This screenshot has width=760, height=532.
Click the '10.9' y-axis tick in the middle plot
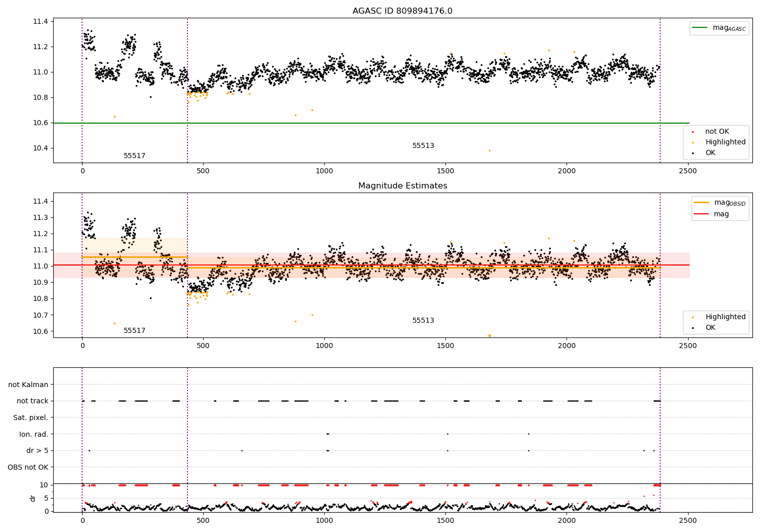41,283
